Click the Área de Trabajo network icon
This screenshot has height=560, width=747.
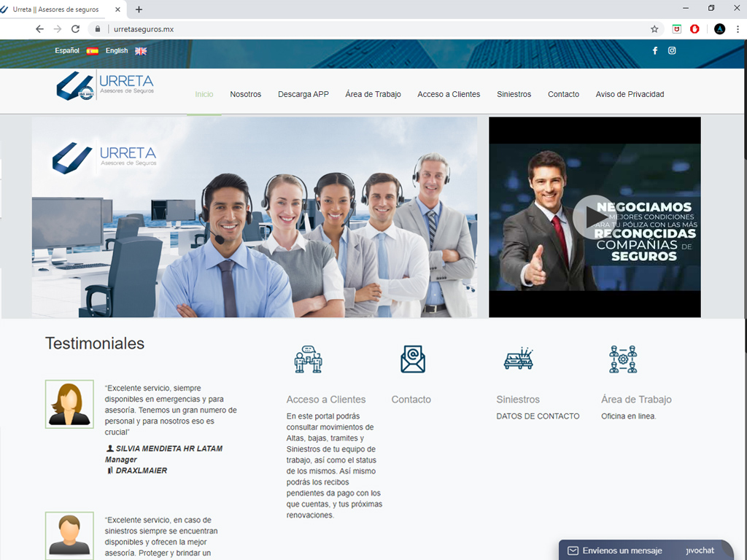click(x=623, y=359)
